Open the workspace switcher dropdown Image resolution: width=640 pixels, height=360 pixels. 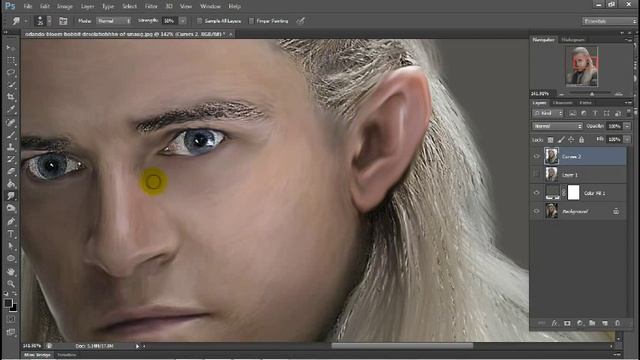pos(610,21)
